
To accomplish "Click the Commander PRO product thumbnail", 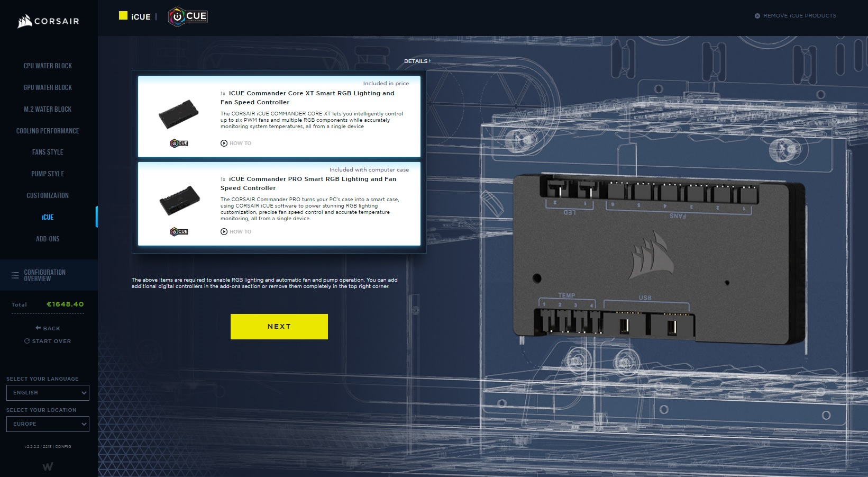I will pos(179,200).
